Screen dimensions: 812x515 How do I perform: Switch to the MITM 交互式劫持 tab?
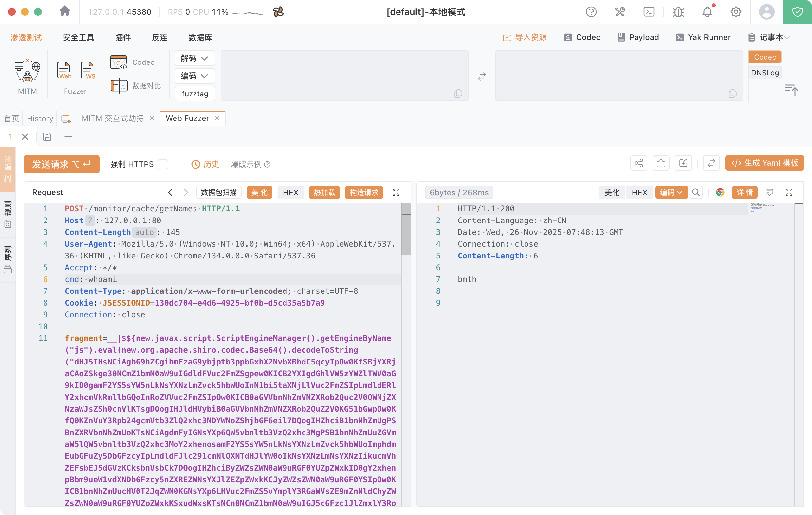click(112, 118)
